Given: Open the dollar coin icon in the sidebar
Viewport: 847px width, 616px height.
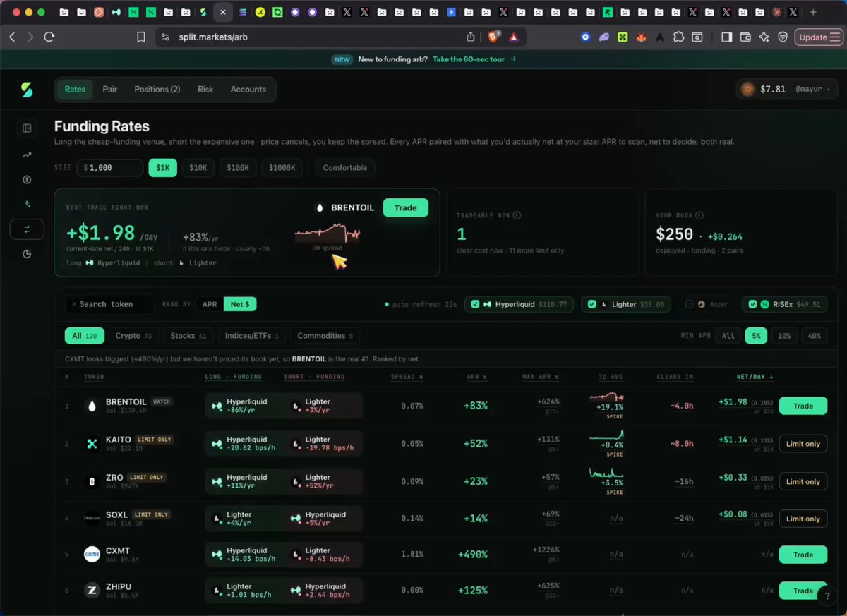Looking at the screenshot, I should [27, 180].
